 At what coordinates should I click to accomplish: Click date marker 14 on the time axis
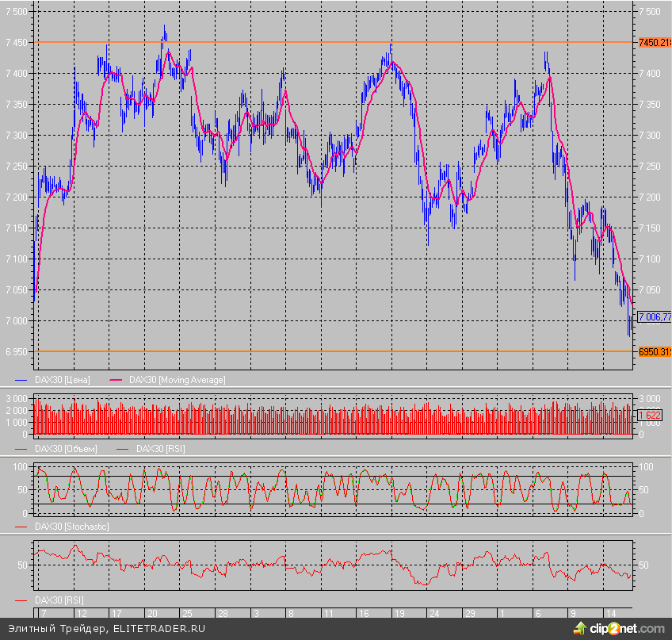click(x=611, y=614)
